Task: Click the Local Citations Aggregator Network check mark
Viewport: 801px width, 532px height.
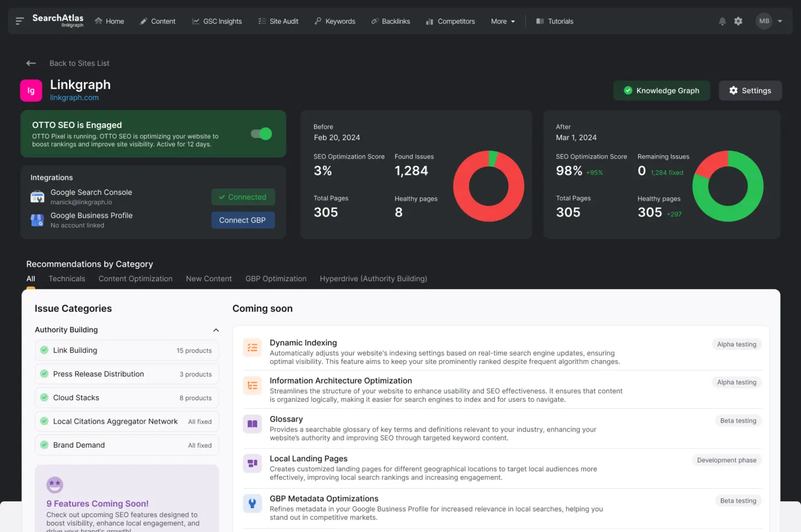Action: click(44, 421)
